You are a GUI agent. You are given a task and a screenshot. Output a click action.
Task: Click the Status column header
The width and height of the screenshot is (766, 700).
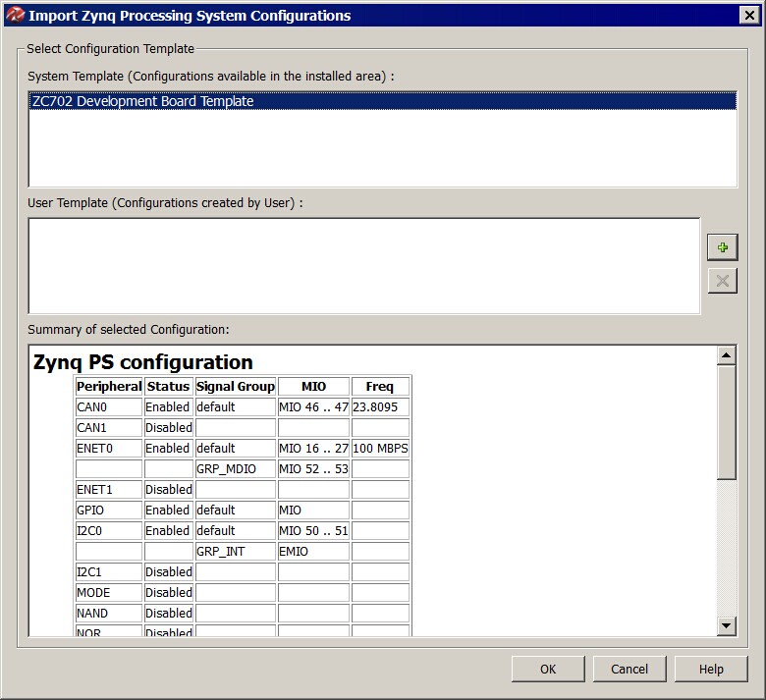(x=168, y=387)
